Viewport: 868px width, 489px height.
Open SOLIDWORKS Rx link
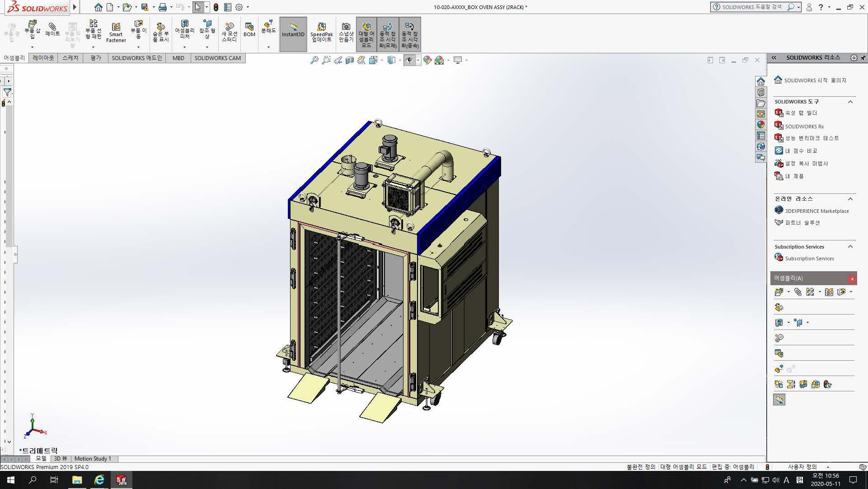pyautogui.click(x=804, y=127)
